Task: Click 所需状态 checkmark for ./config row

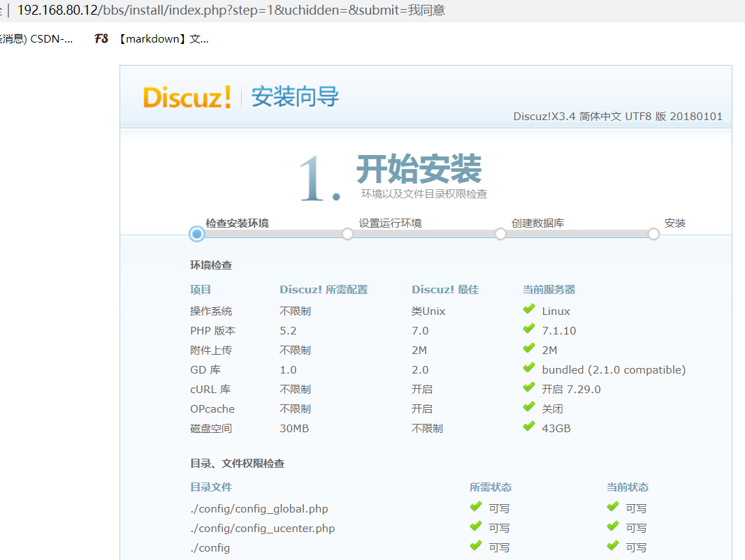Action: tap(476, 546)
